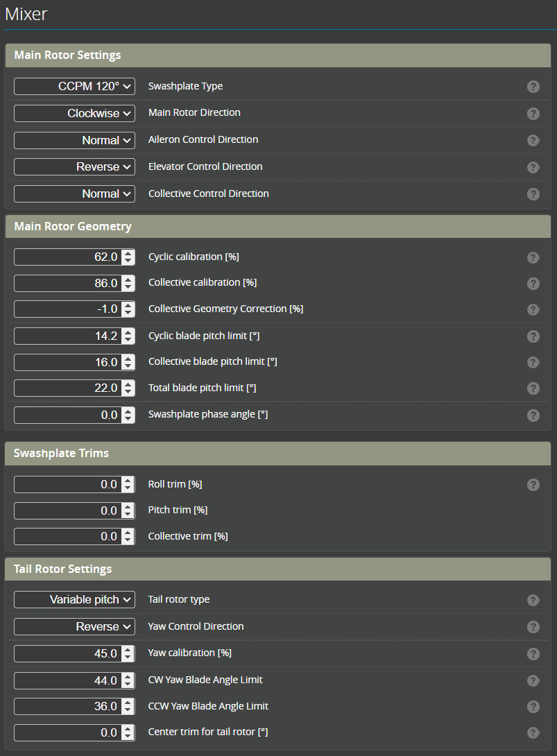Select the Yaw Control Direction dropdown
Screen dimensions: 557x756
74,626
